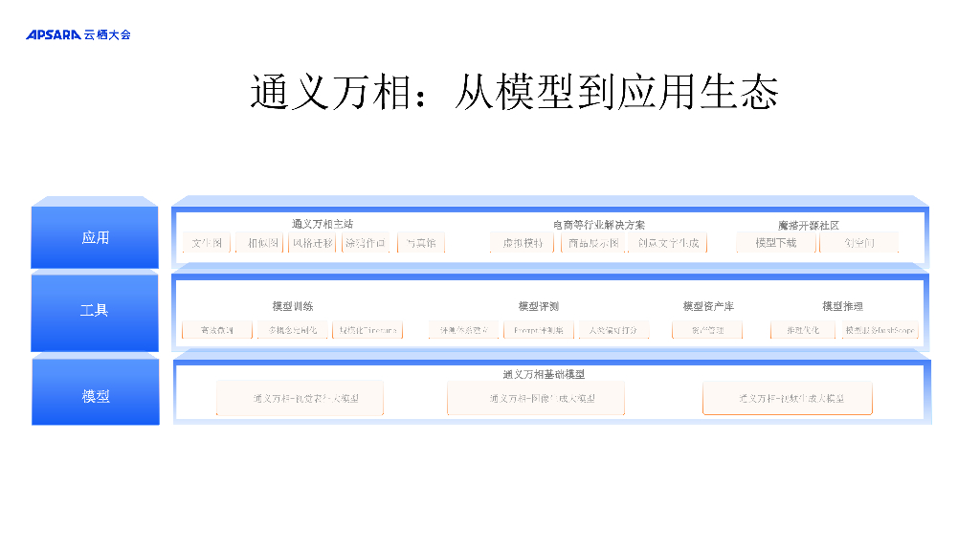Click the 创空间 box

pyautogui.click(x=859, y=243)
